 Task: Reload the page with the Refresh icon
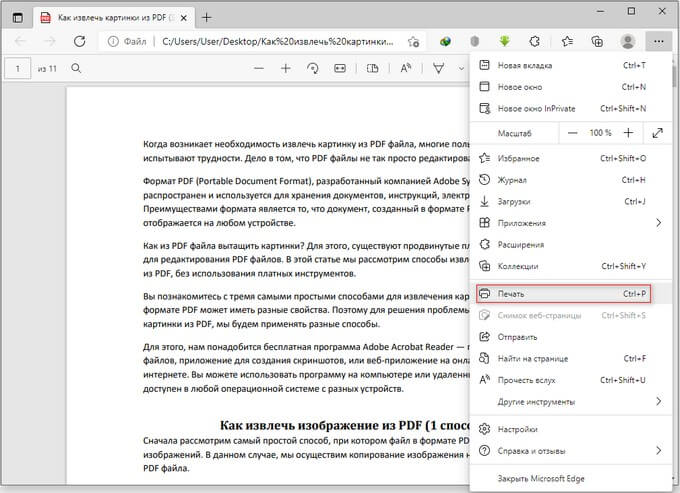[79, 42]
